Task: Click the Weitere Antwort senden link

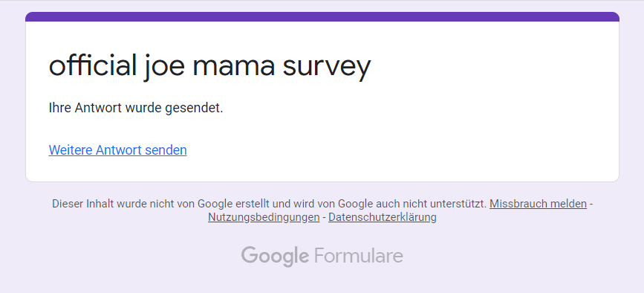Action: point(117,150)
